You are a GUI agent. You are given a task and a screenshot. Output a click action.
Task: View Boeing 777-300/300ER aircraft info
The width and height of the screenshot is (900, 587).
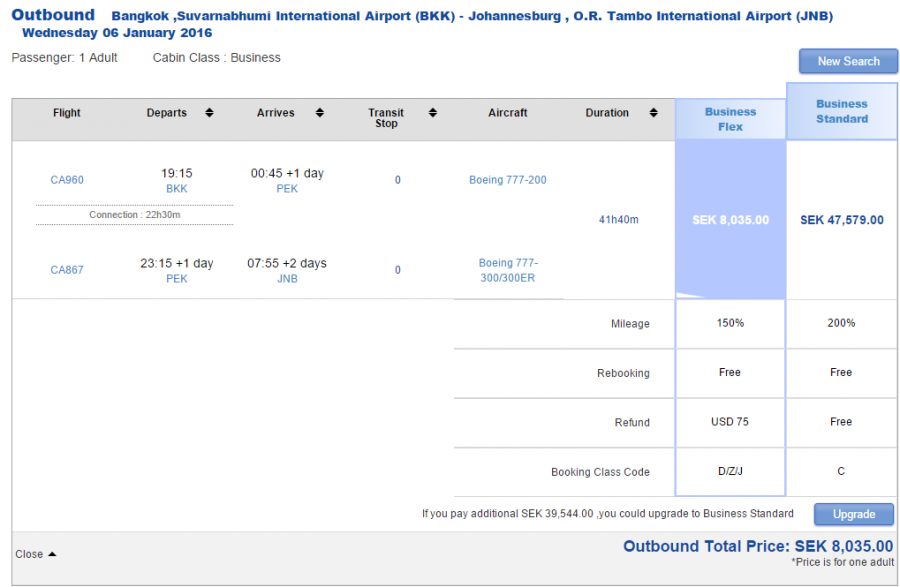click(507, 270)
